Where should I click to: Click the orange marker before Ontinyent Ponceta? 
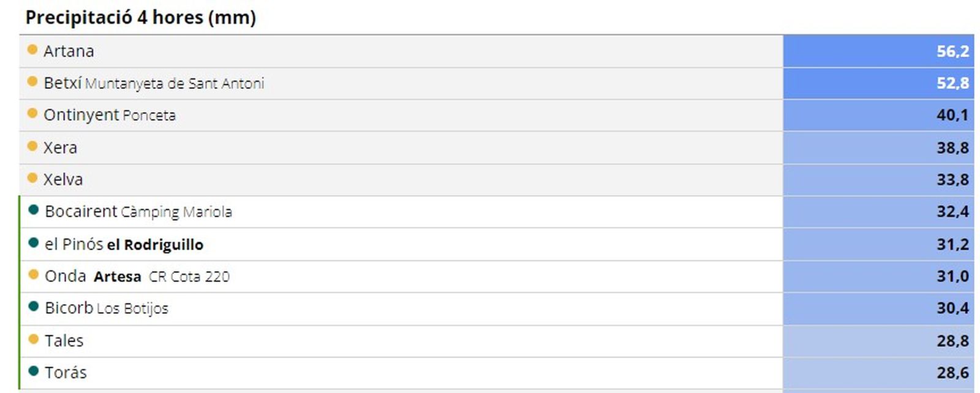click(32, 113)
